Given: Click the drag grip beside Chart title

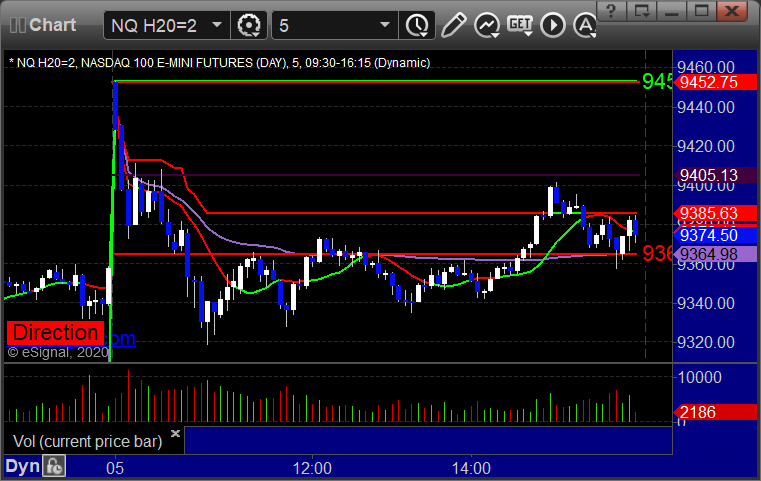Looking at the screenshot, I should [17, 25].
